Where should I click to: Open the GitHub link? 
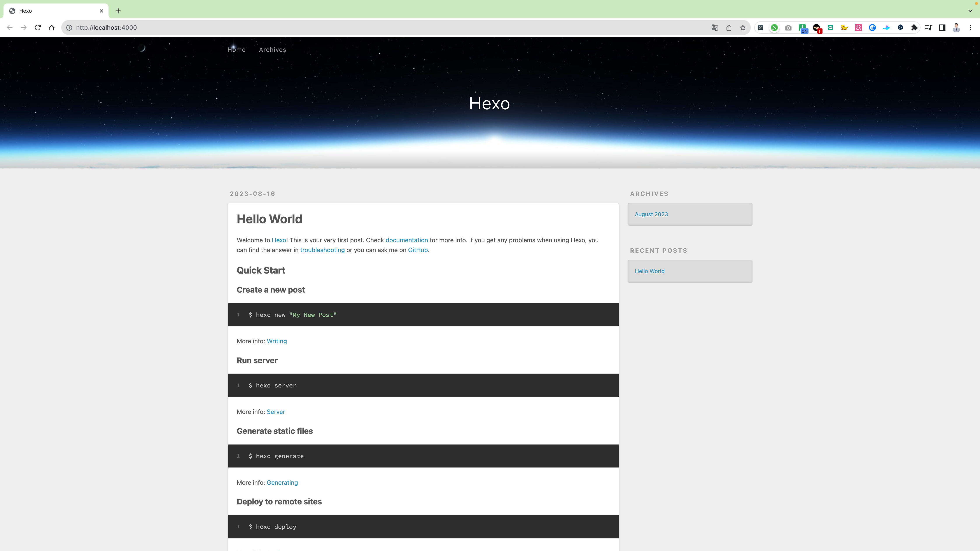(418, 250)
